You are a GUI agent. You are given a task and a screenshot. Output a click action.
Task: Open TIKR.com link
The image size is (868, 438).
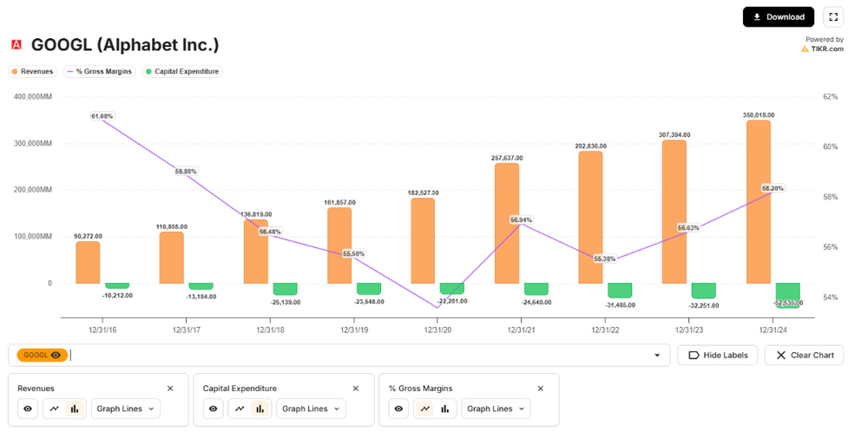pos(823,49)
